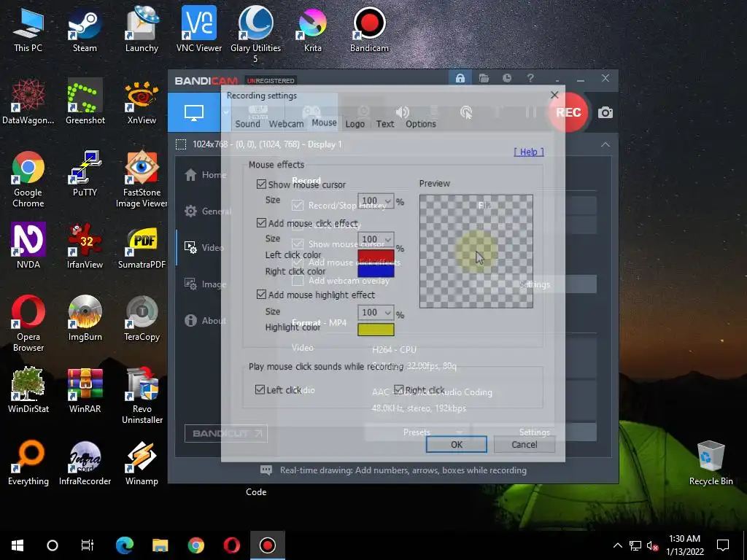
Task: Open the Help link in Recording settings
Action: [529, 152]
